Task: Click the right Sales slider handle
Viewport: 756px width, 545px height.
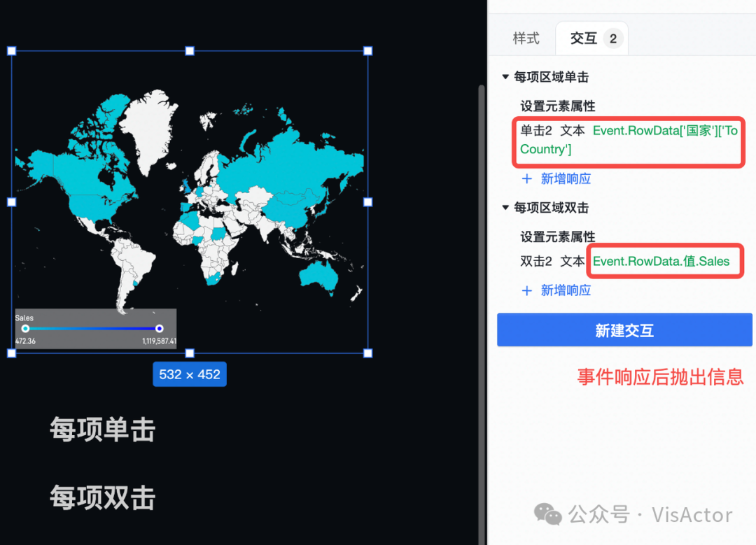Action: point(159,329)
